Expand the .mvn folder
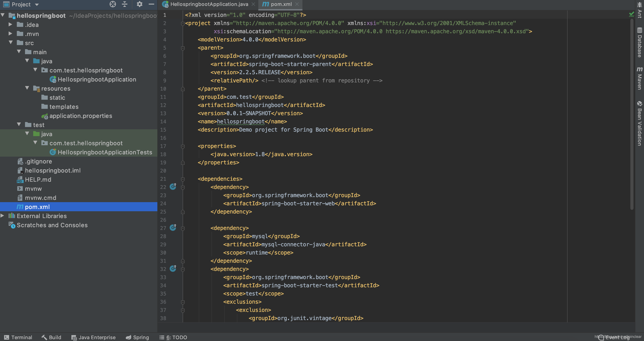Viewport: 644px width, 341px height. [10, 33]
